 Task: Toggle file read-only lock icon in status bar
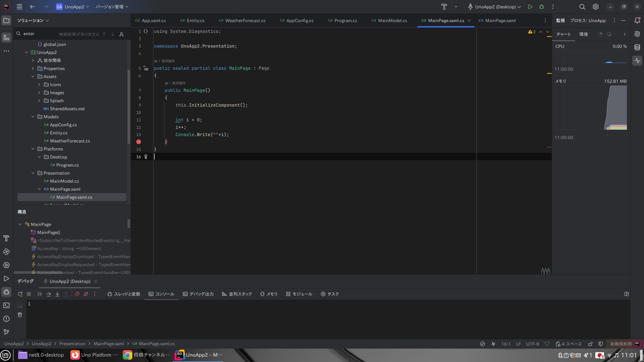(591, 344)
